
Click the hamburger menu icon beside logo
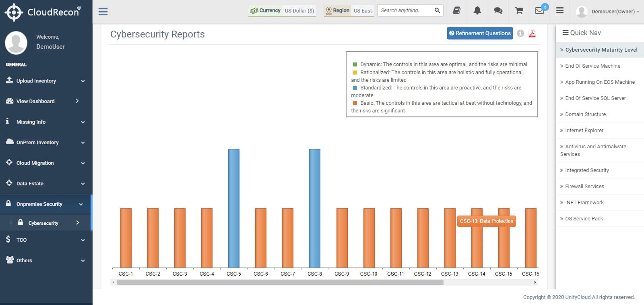103,11
